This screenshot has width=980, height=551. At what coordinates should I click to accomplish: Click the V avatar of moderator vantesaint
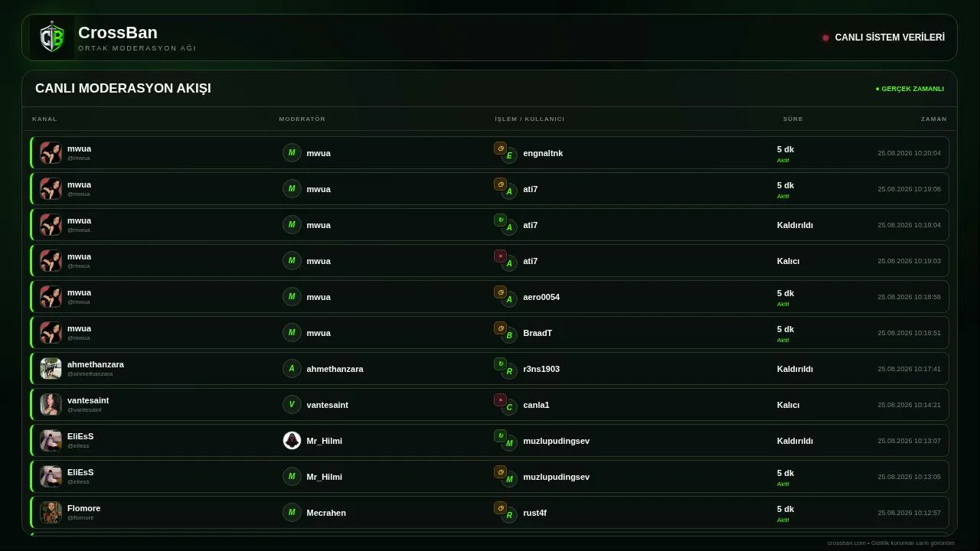(292, 405)
